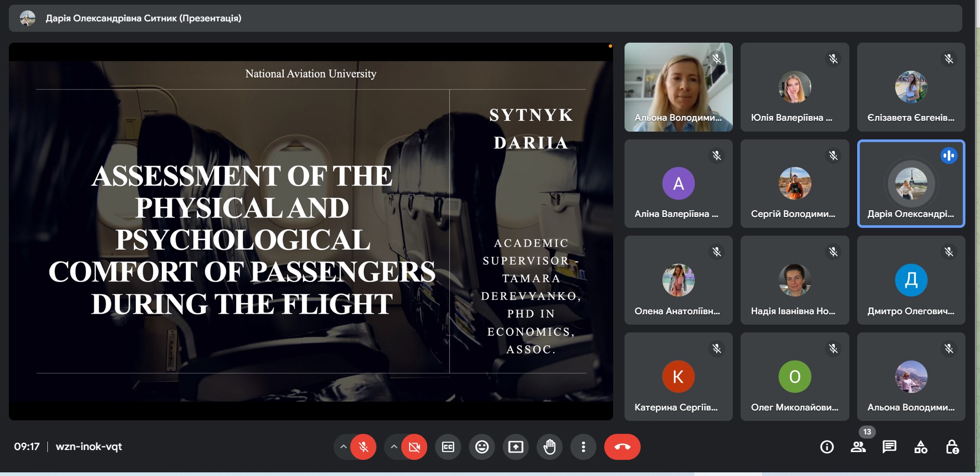Expand audio settings arrow beside microphone
The image size is (980, 476).
pos(343,447)
